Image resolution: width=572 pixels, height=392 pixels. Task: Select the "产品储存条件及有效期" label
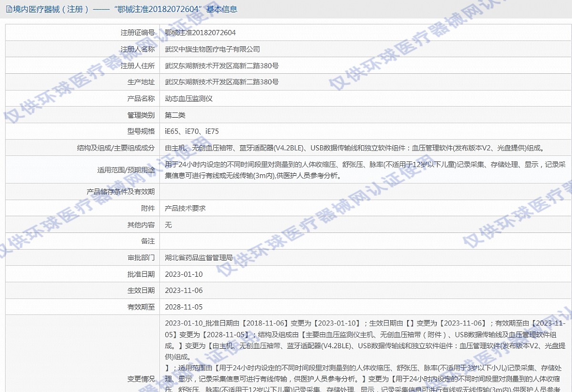[x=121, y=191]
